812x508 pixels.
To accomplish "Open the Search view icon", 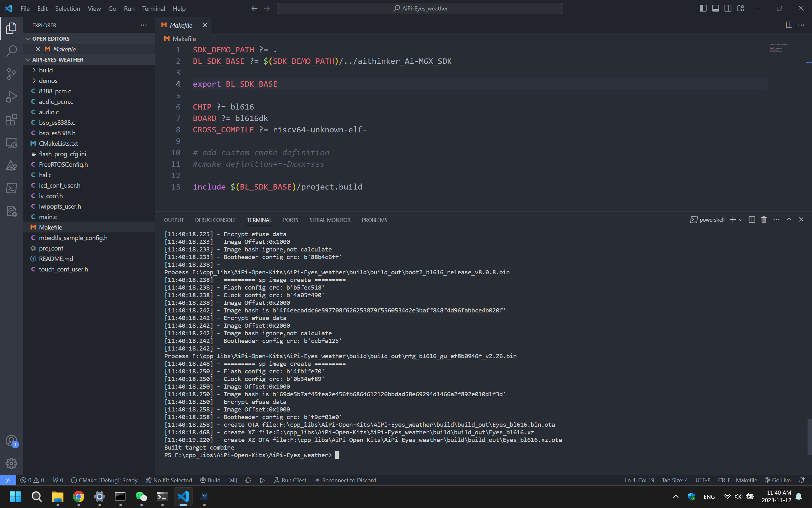I will pos(11,51).
